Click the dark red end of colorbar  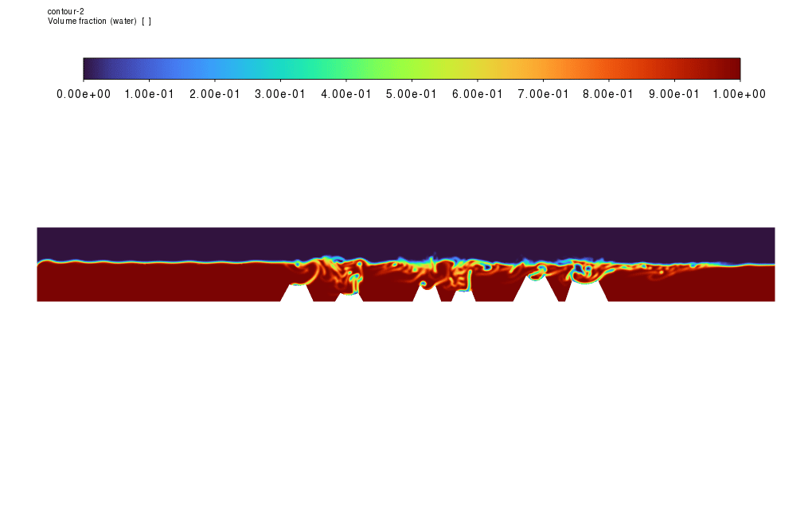(732, 69)
